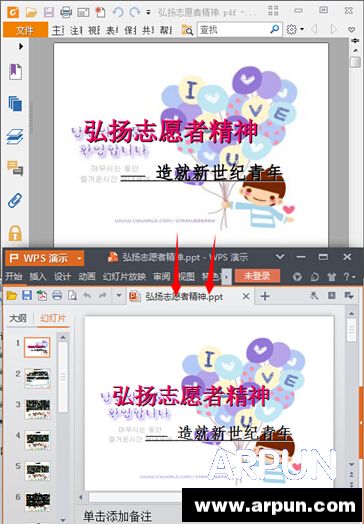
Task: Select slide 3 thumbnail
Action: click(x=37, y=409)
